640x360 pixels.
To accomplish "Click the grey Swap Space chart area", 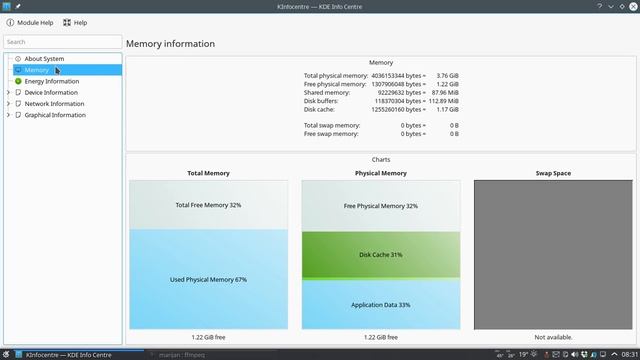I will pyautogui.click(x=553, y=255).
